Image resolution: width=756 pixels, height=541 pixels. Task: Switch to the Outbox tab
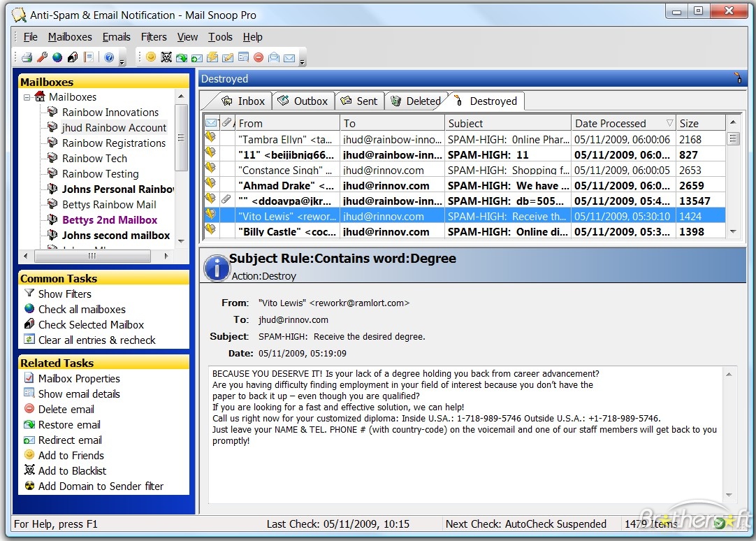(304, 101)
